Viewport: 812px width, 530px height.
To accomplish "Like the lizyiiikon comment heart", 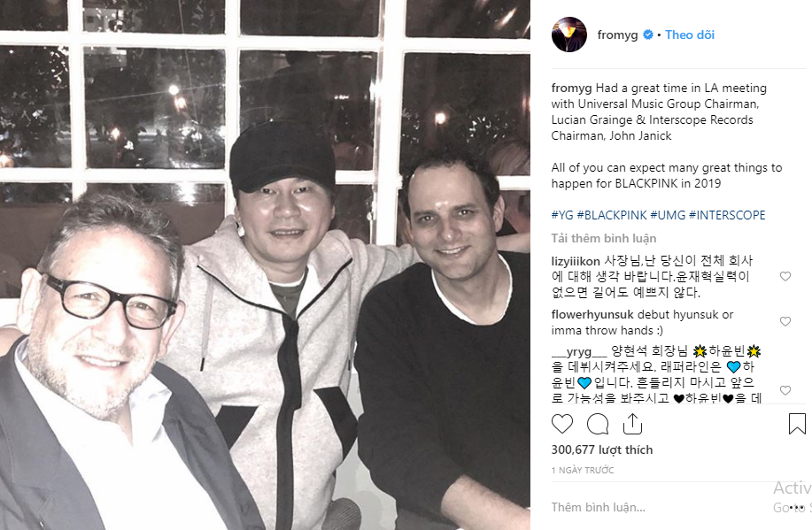I will click(785, 276).
